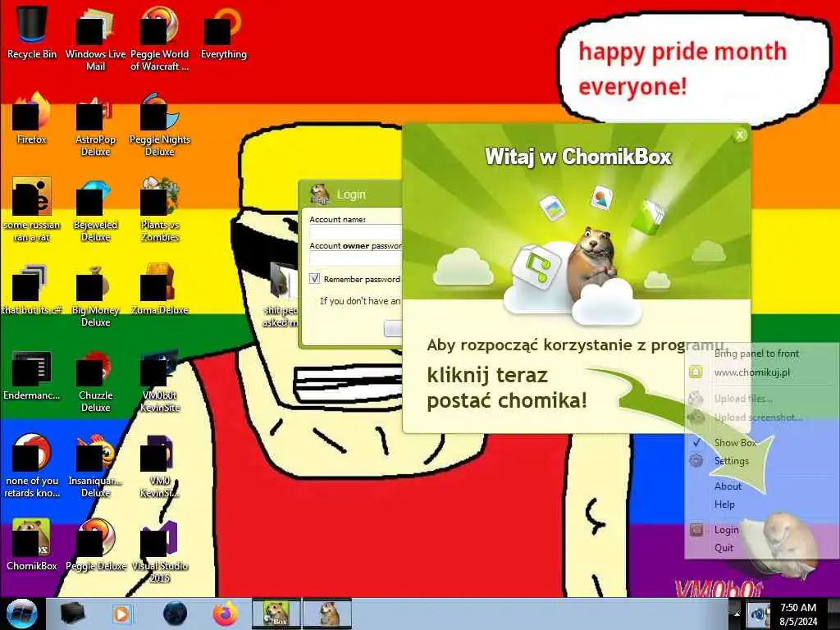Open Zuma Deluxe desktop icon
This screenshot has height=630, width=840.
click(160, 290)
